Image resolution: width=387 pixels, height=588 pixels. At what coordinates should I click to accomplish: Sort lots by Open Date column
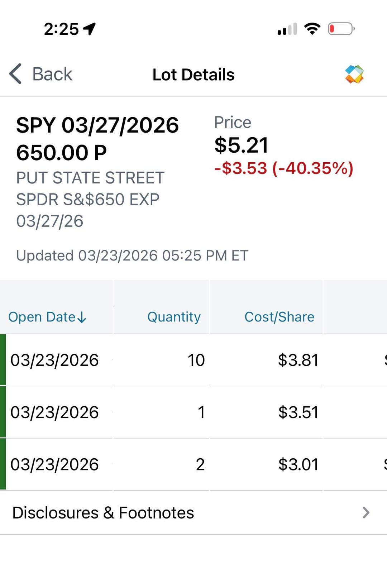pos(42,317)
